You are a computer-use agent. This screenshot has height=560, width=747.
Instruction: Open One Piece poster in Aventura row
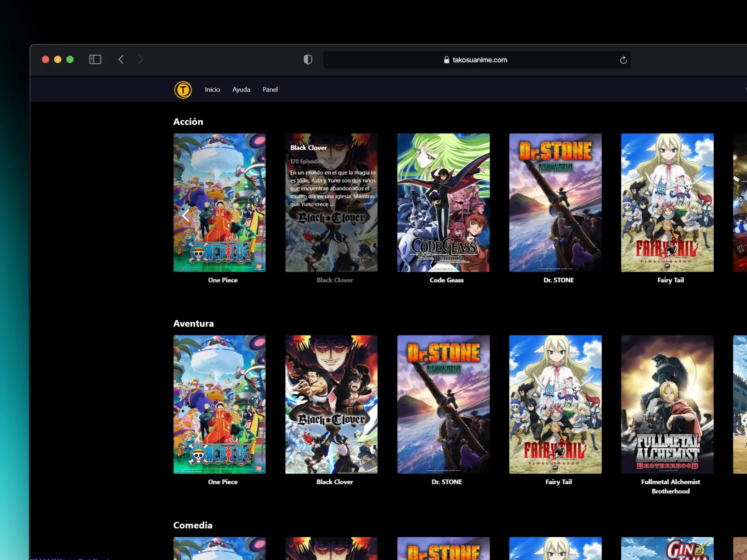(x=219, y=404)
